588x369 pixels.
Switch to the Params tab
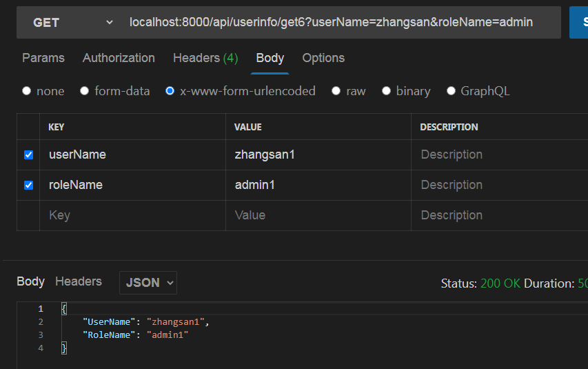43,58
